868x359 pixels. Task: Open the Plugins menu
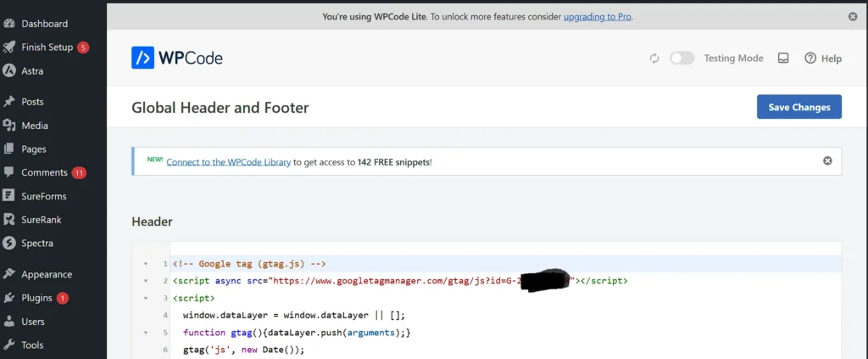click(36, 298)
